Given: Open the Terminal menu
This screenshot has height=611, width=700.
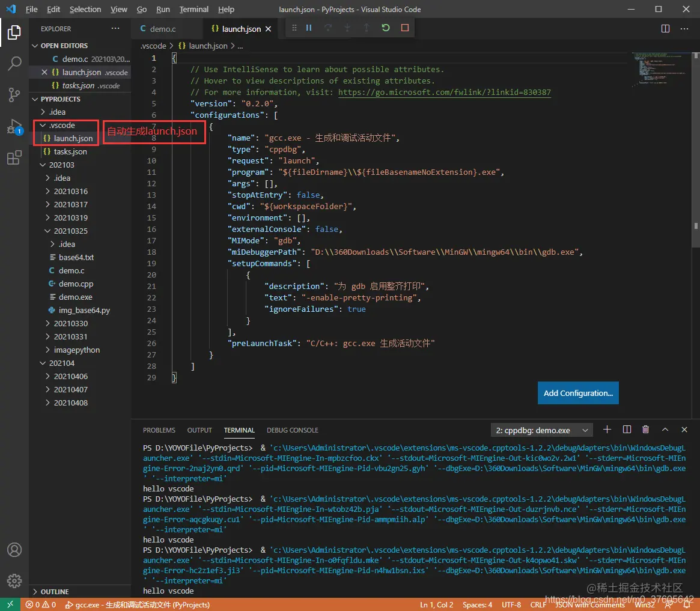Looking at the screenshot, I should point(194,9).
